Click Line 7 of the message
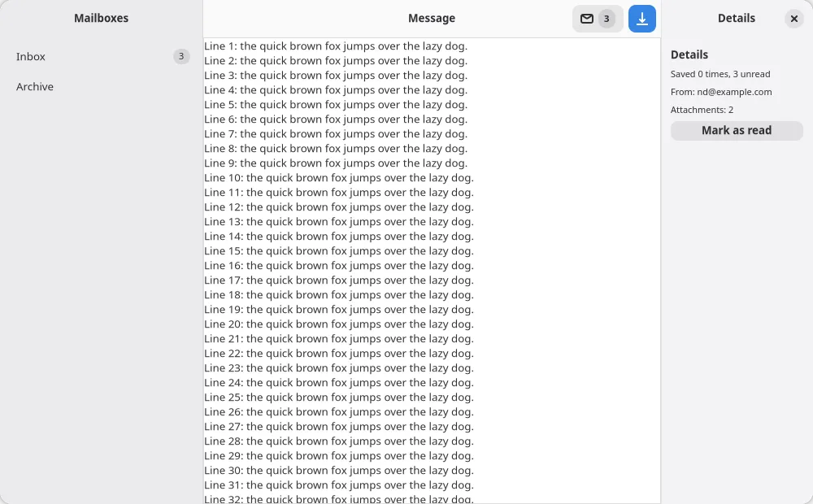Screen dimensions: 813x504 pos(336,134)
